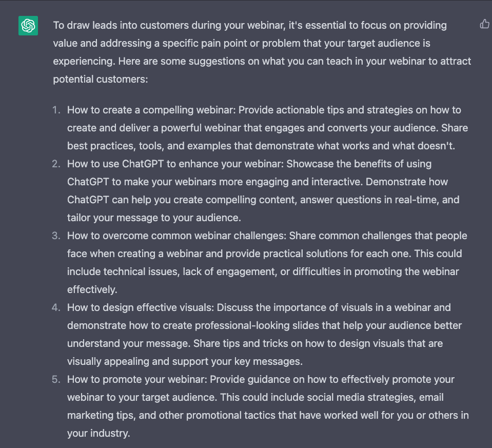
Task: Click "How to create a compelling webinar" heading
Action: (x=151, y=110)
